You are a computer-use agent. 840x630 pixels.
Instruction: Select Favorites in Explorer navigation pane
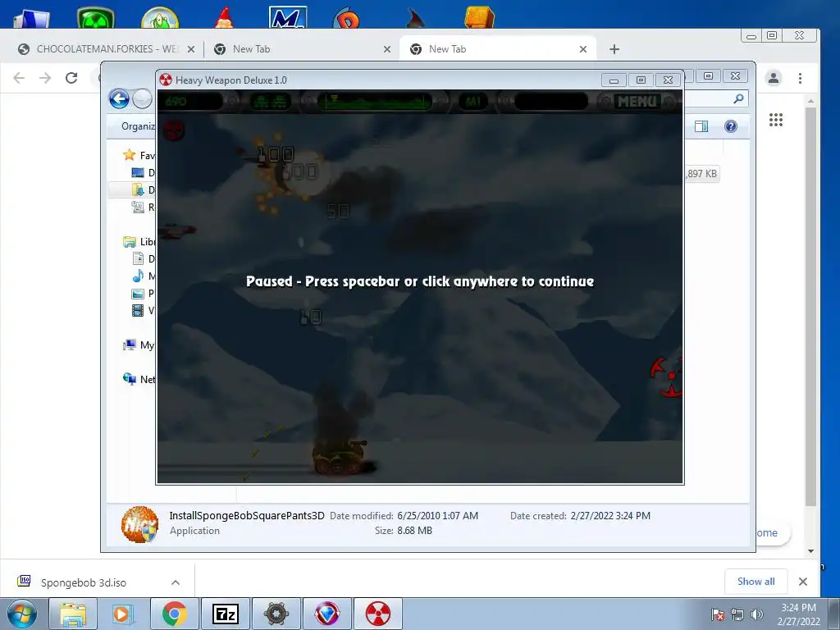click(x=139, y=155)
